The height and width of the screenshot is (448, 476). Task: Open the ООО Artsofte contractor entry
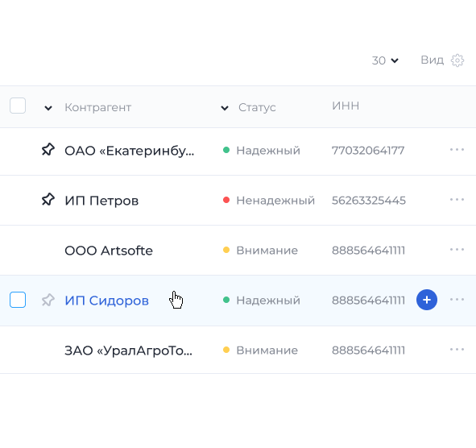(x=109, y=251)
